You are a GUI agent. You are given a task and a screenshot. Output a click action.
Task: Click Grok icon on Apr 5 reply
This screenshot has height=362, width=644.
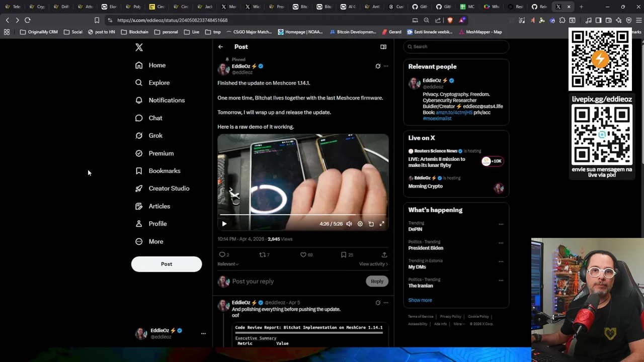378,303
